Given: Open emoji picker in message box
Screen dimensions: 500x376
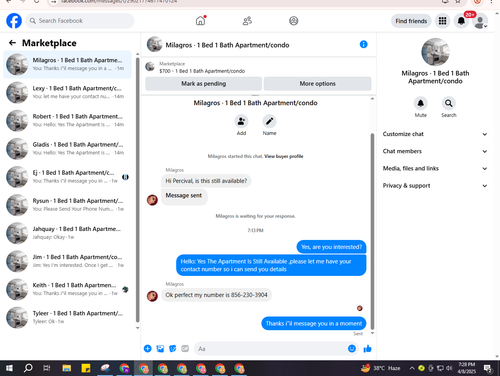Looking at the screenshot, I should (x=352, y=349).
